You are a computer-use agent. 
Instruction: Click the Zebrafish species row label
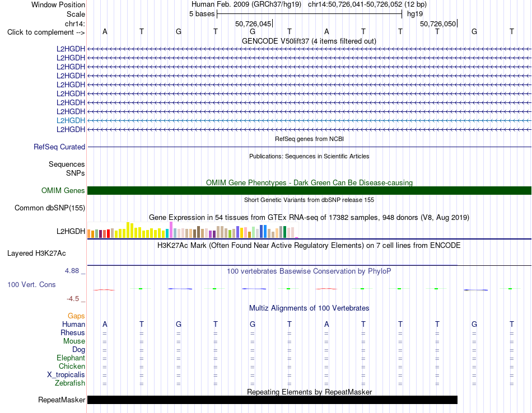[70, 383]
